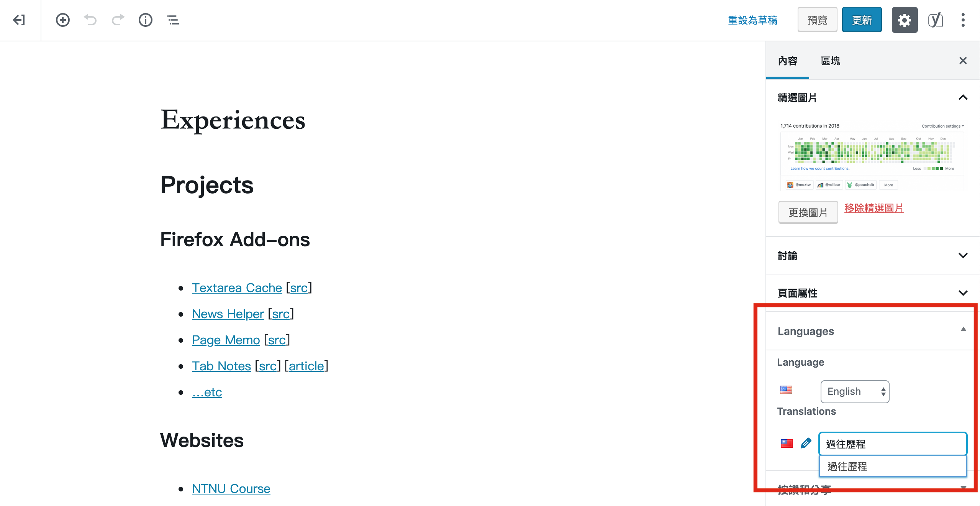This screenshot has height=506, width=980.
Task: Open the Yoast SEO icon
Action: tap(935, 20)
